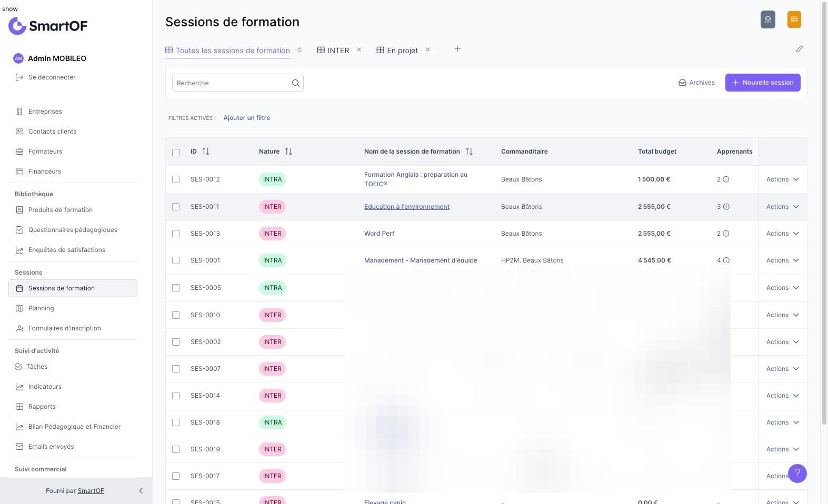Viewport: 828px width, 504px height.
Task: Collapse the sidebar with the chevron
Action: tap(141, 491)
